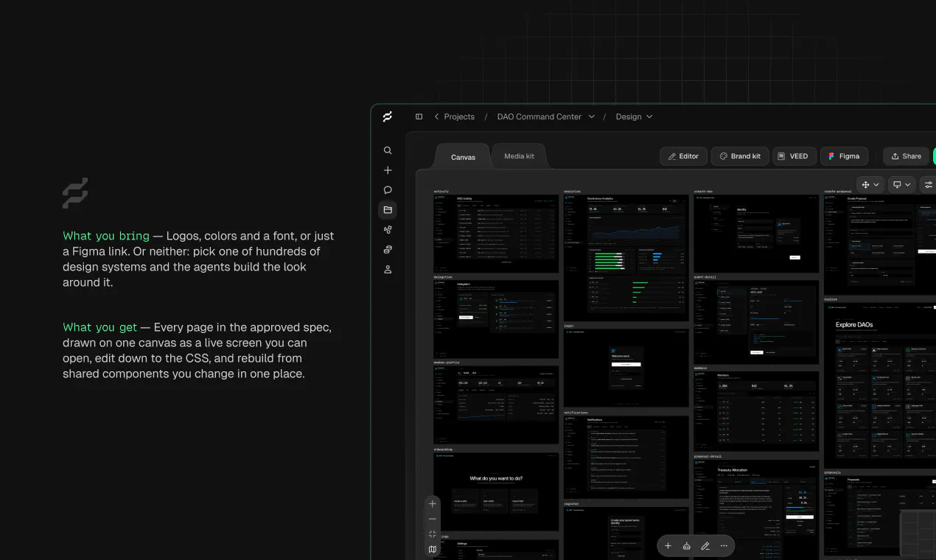936x560 pixels.
Task: Click the VEED button
Action: tap(794, 156)
